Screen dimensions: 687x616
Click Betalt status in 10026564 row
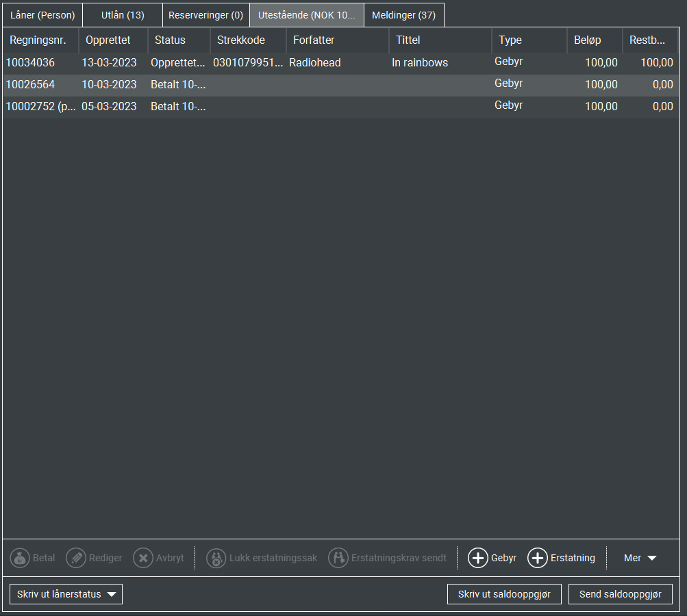tap(178, 84)
